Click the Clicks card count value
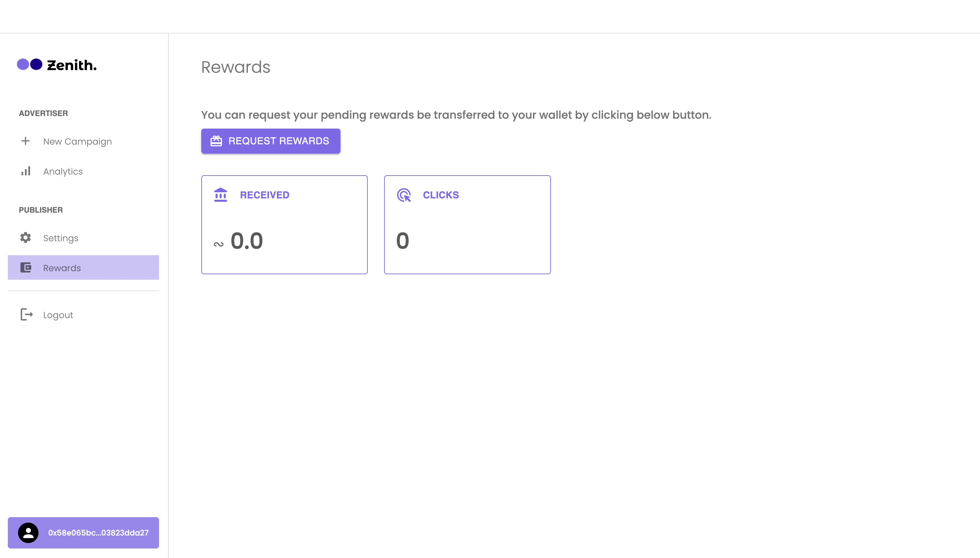This screenshot has width=980, height=558. pyautogui.click(x=403, y=241)
